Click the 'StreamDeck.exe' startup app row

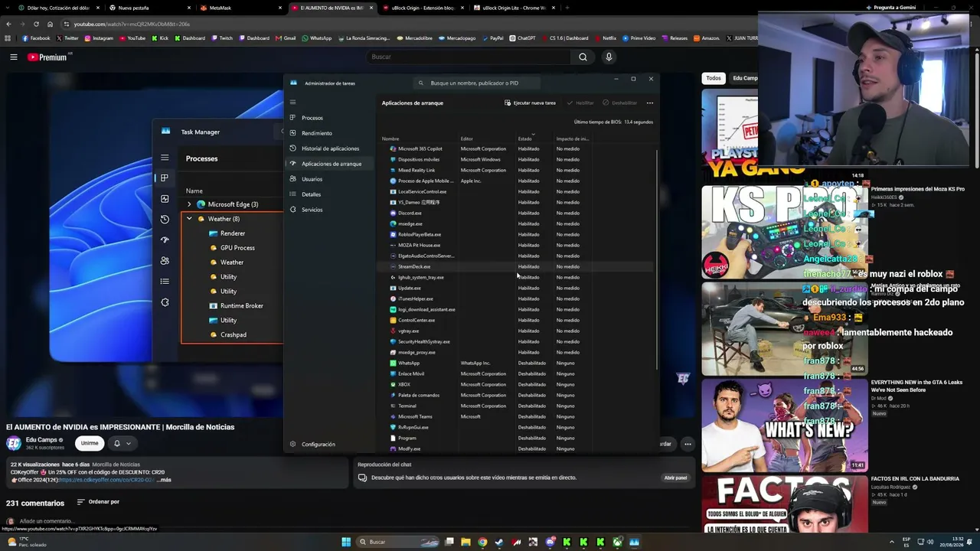pyautogui.click(x=517, y=266)
